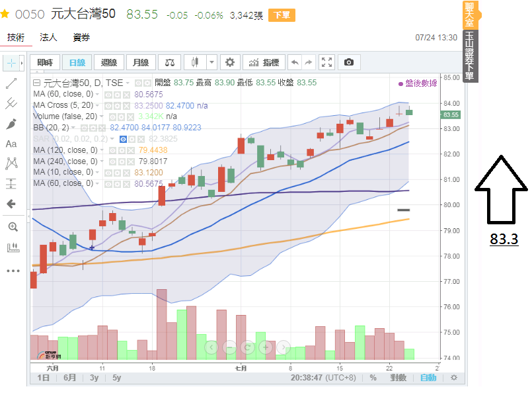This screenshot has height=397, width=532.
Task: Zoom in with on-chart plus button
Action: coord(266,347)
